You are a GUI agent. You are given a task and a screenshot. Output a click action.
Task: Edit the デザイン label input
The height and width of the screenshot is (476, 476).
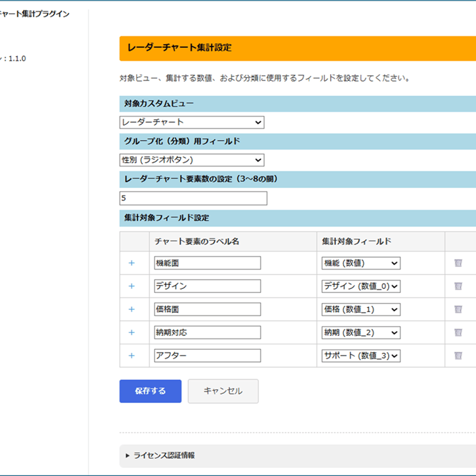(207, 286)
